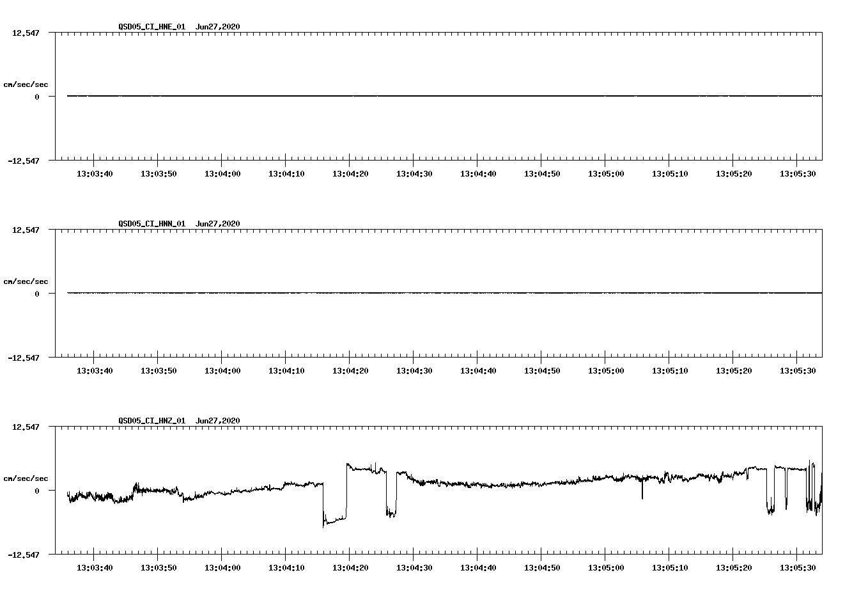Click 13:04:00 time label under HNE chart

point(222,173)
